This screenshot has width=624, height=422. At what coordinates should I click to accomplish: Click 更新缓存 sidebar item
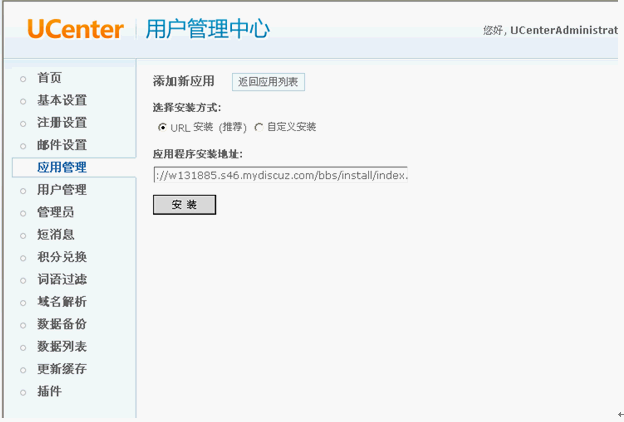pos(62,369)
